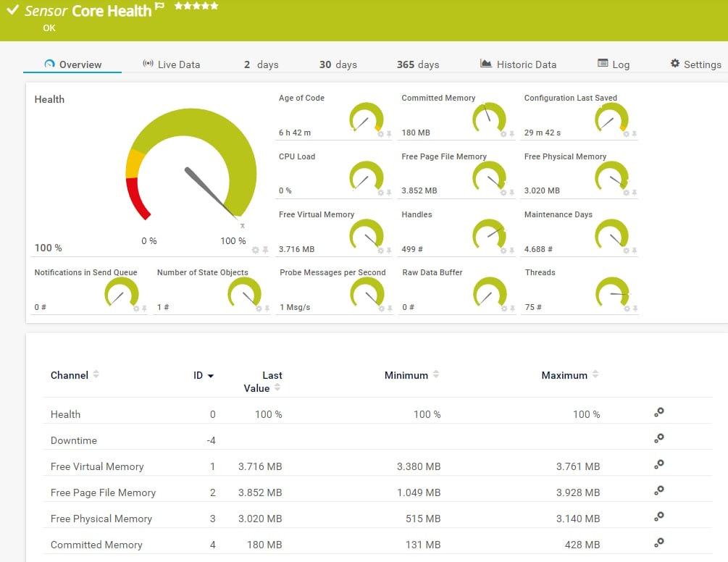Open channel settings icon for Free Virtual Memory
This screenshot has height=562, width=728.
click(x=658, y=464)
